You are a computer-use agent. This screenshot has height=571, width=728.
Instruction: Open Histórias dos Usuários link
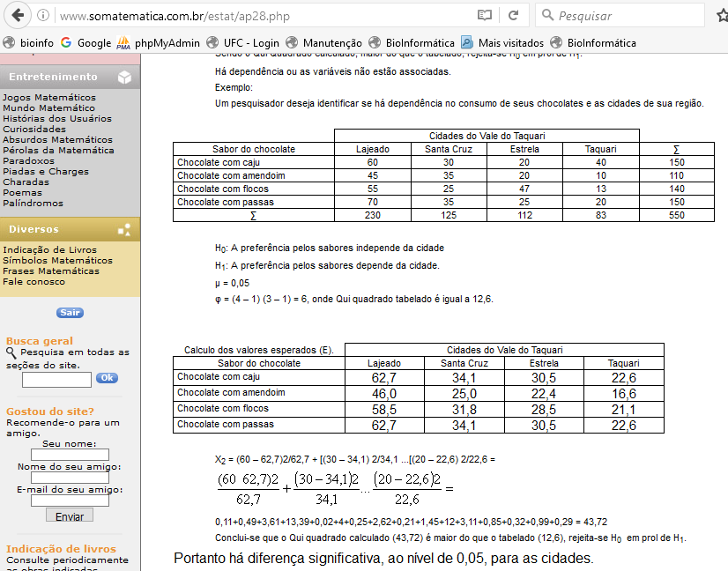click(x=57, y=119)
